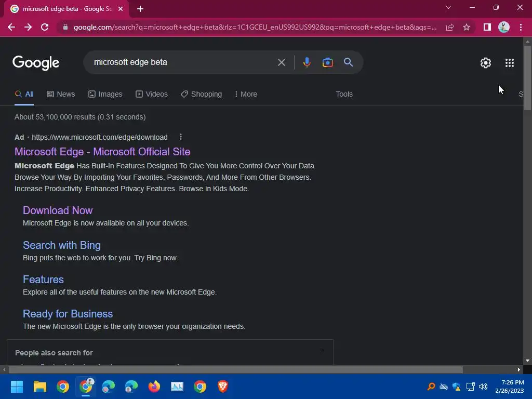The height and width of the screenshot is (399, 532).
Task: Click into the search box text
Action: pyautogui.click(x=130, y=62)
